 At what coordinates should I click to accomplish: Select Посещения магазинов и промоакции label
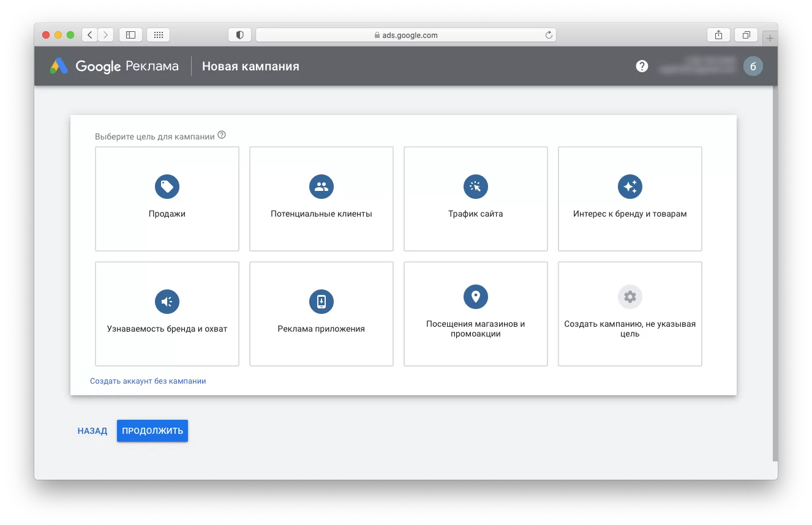pyautogui.click(x=476, y=329)
